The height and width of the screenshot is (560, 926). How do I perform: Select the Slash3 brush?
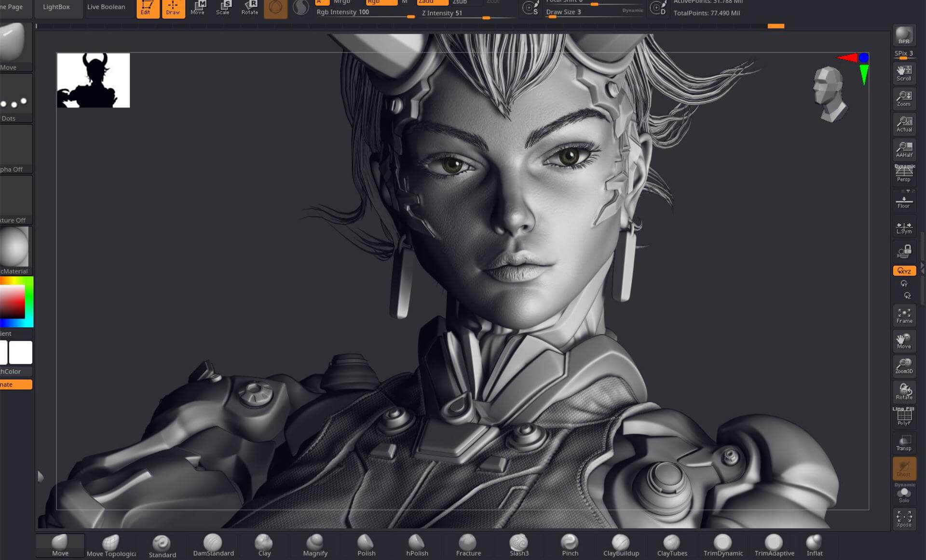pos(519,546)
